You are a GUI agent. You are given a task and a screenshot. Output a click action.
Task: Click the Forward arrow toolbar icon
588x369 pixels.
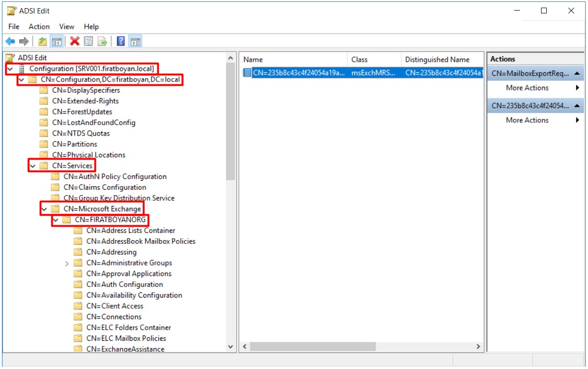pos(24,42)
